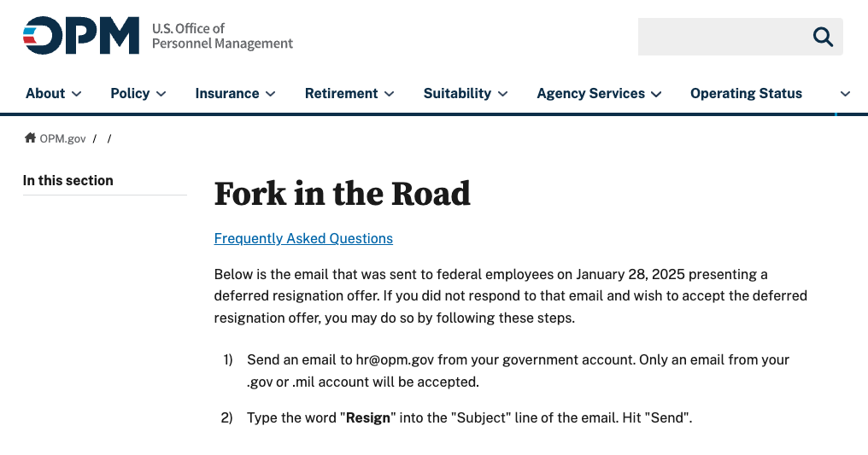This screenshot has width=868, height=455.
Task: Expand the About menu chevron
Action: 77,94
